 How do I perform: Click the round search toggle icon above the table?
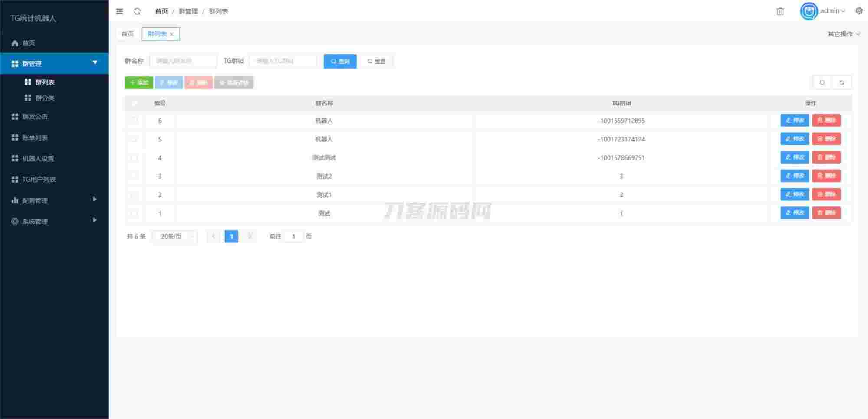(822, 82)
